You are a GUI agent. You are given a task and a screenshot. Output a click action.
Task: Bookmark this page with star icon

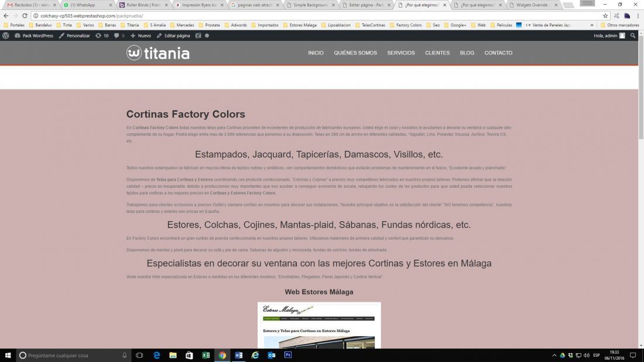coord(605,16)
